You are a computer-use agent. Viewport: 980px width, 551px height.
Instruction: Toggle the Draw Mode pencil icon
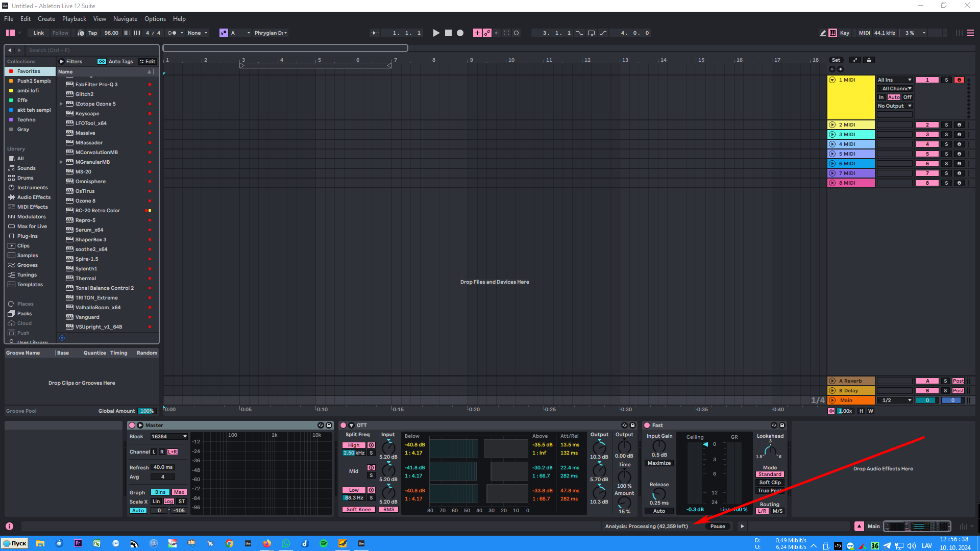(823, 33)
